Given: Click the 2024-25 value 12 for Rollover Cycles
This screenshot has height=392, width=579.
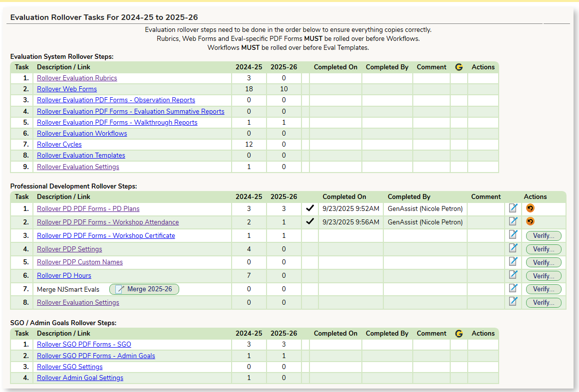Looking at the screenshot, I should [249, 144].
